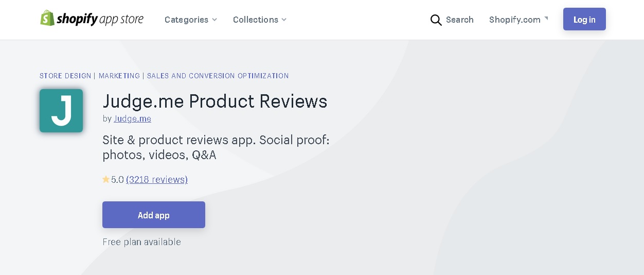Click the teal Judge.me J app icon
Image resolution: width=644 pixels, height=275 pixels.
point(61,111)
